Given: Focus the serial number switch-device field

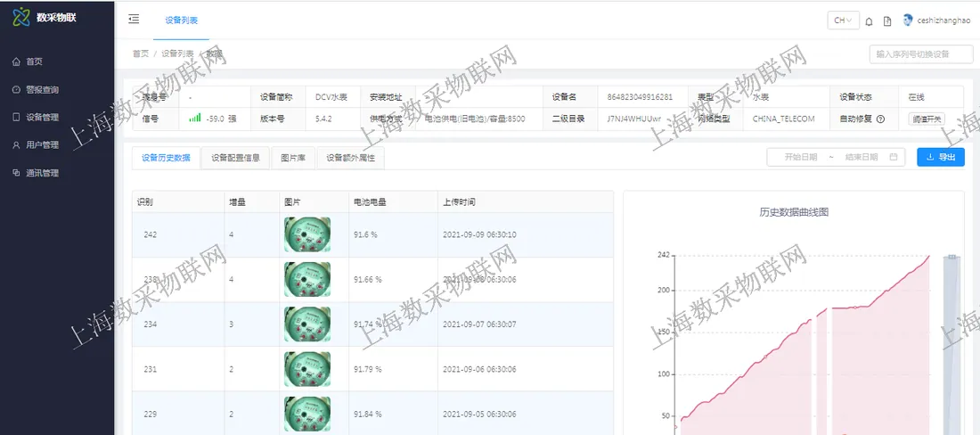Looking at the screenshot, I should pos(920,54).
